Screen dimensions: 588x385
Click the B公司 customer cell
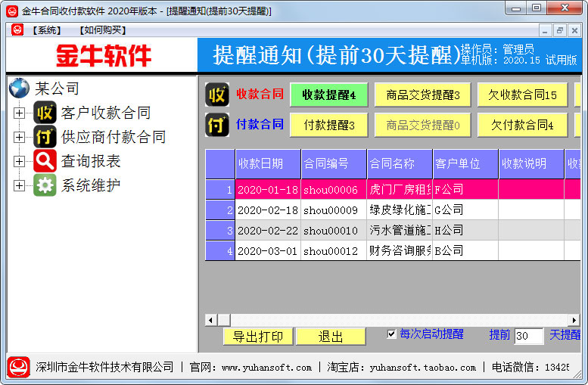pyautogui.click(x=465, y=251)
